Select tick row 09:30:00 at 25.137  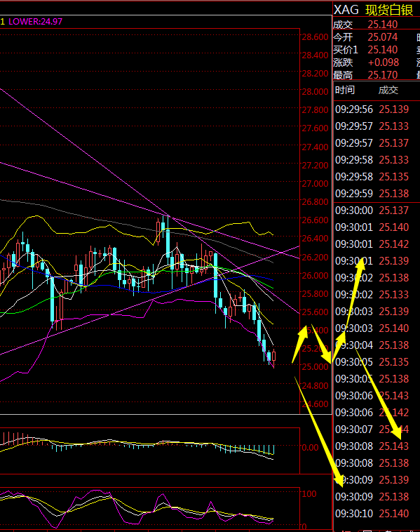click(372, 211)
